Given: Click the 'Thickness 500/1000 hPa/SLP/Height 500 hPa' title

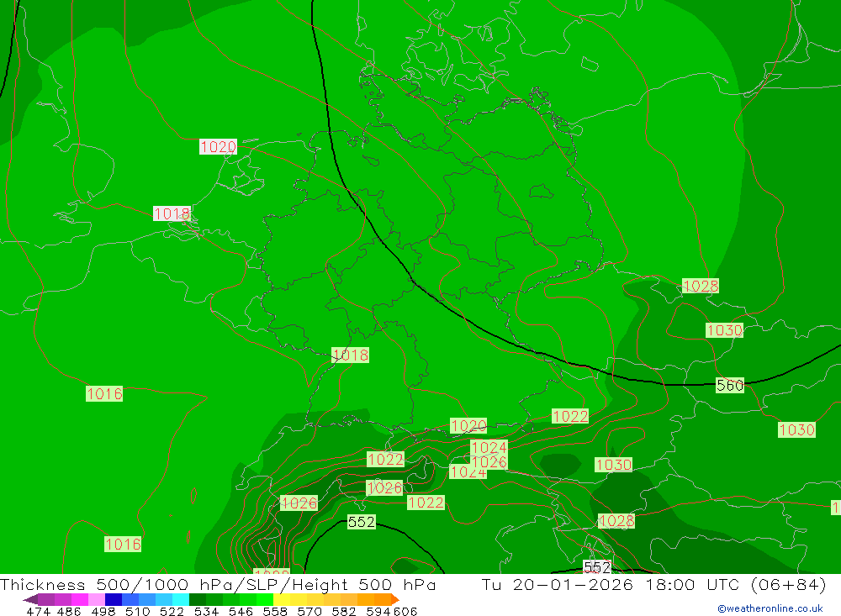Looking at the screenshot, I should pyautogui.click(x=218, y=584).
